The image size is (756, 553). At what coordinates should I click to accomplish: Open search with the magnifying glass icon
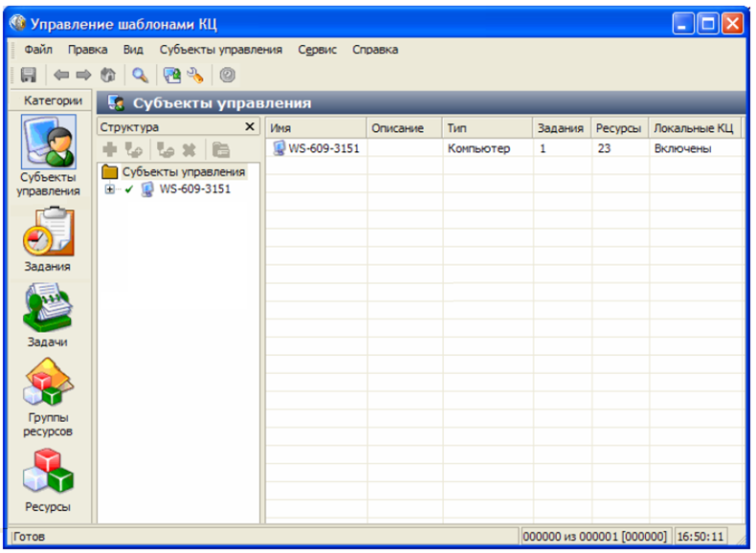[x=140, y=75]
